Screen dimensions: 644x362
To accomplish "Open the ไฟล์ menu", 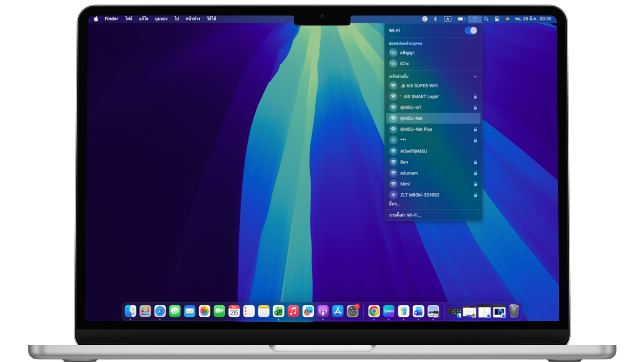I will pos(129,19).
